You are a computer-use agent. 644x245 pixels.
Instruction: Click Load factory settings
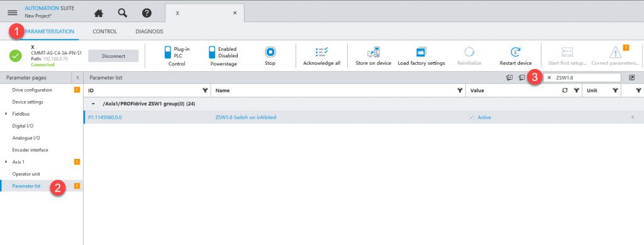[x=421, y=56]
